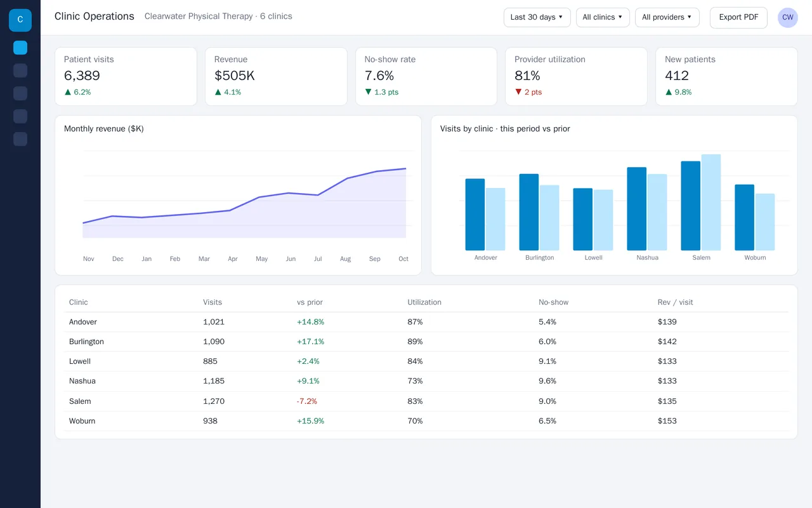Select the Patient visits card

pyautogui.click(x=126, y=76)
